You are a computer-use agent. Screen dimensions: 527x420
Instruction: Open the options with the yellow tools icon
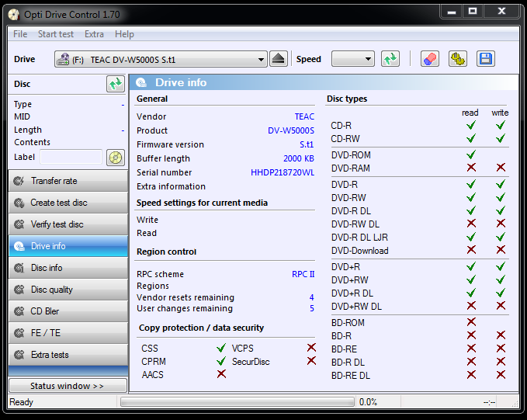click(x=458, y=59)
